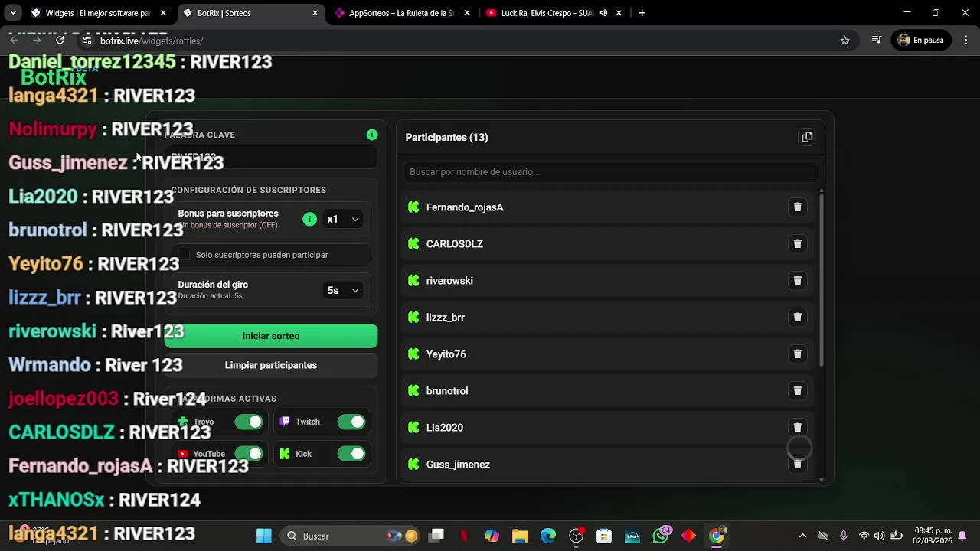Switch to AppSorteos La Ruleta tab
Screen dimensions: 980x551
[x=402, y=13]
